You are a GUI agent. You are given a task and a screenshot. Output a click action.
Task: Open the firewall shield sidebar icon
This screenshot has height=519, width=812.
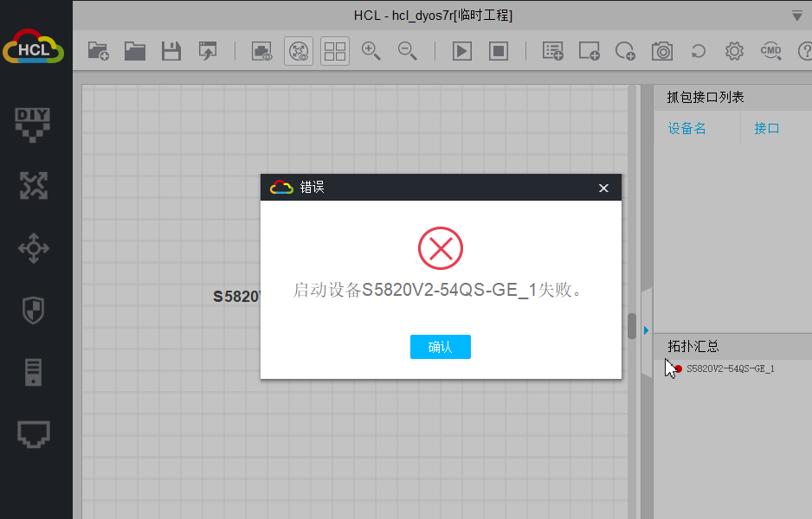(34, 311)
